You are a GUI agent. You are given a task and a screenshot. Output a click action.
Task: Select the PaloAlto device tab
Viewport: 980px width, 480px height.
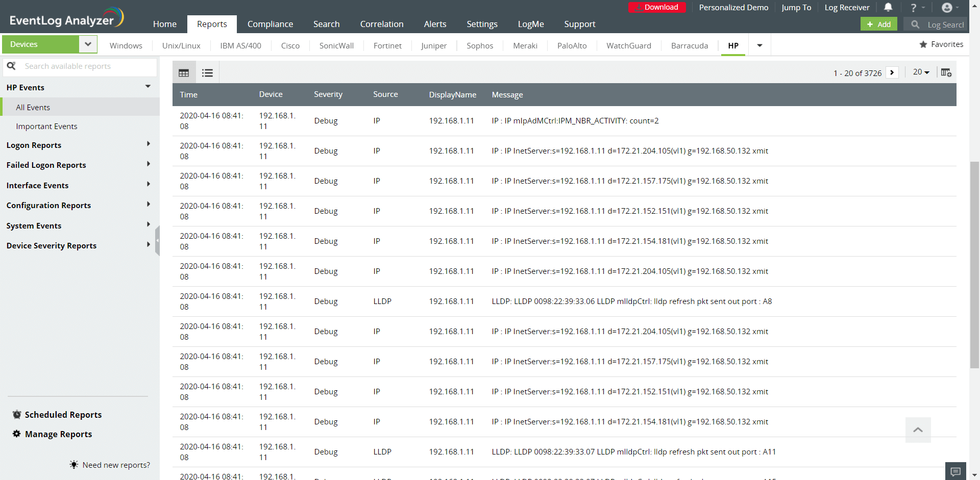coord(572,45)
